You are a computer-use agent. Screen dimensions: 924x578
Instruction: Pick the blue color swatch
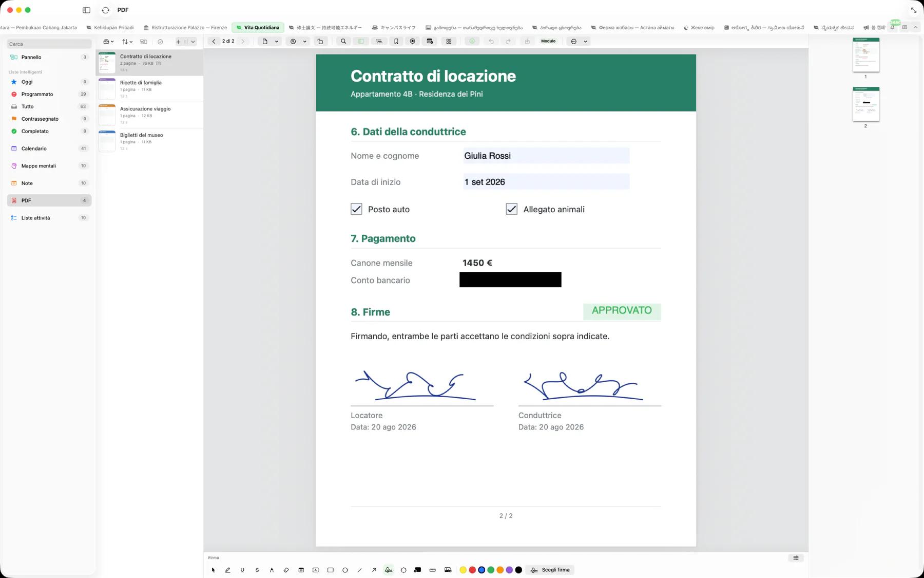(x=482, y=570)
